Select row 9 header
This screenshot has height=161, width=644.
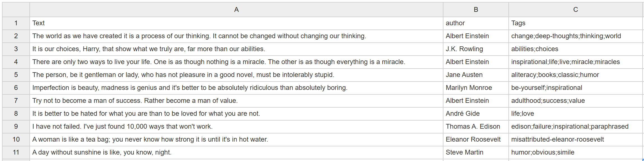tap(16, 126)
